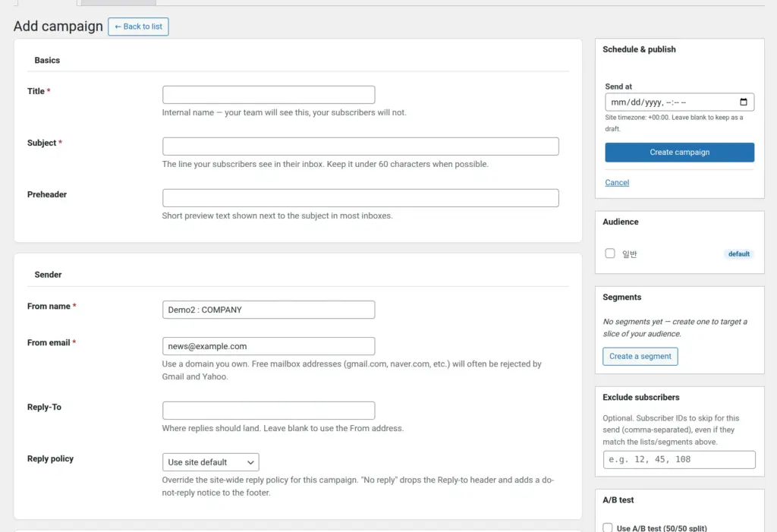The width and height of the screenshot is (777, 532).
Task: Click the Basics section heading
Action: pyautogui.click(x=47, y=60)
